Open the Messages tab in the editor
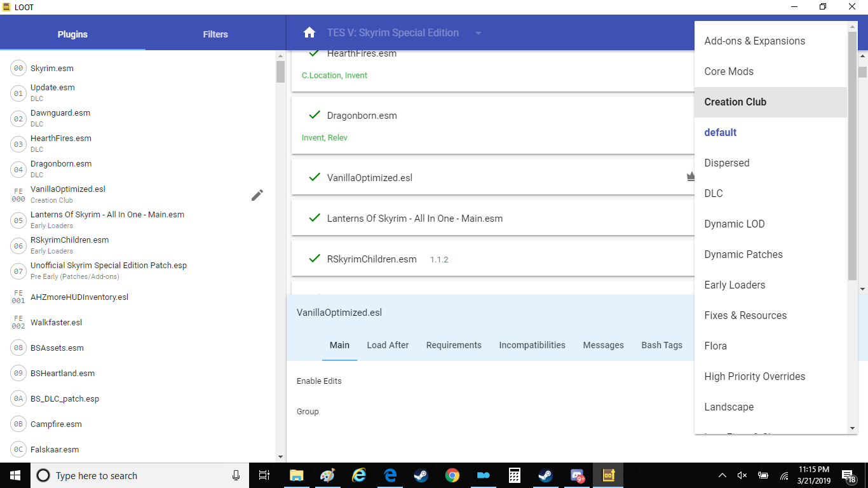Screen dimensions: 868x488 [603, 345]
